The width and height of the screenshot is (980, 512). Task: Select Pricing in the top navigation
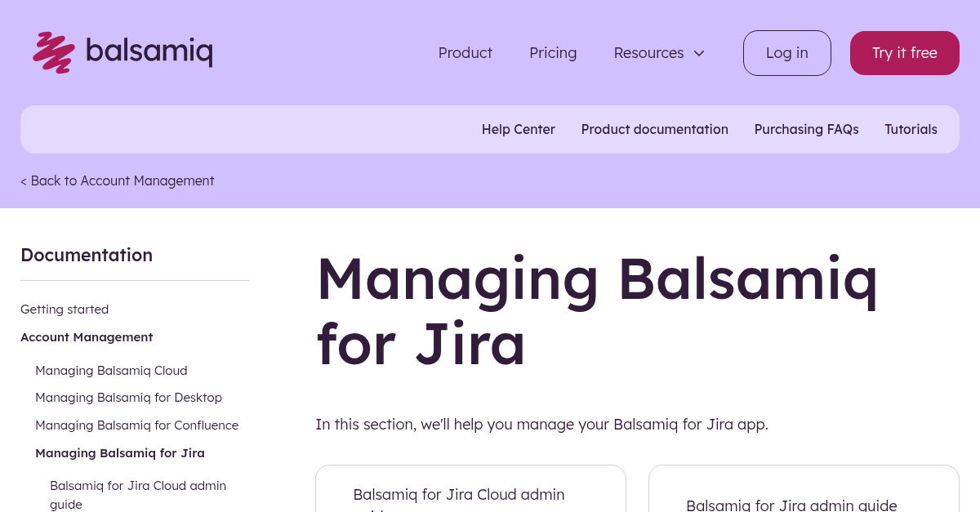pyautogui.click(x=553, y=52)
